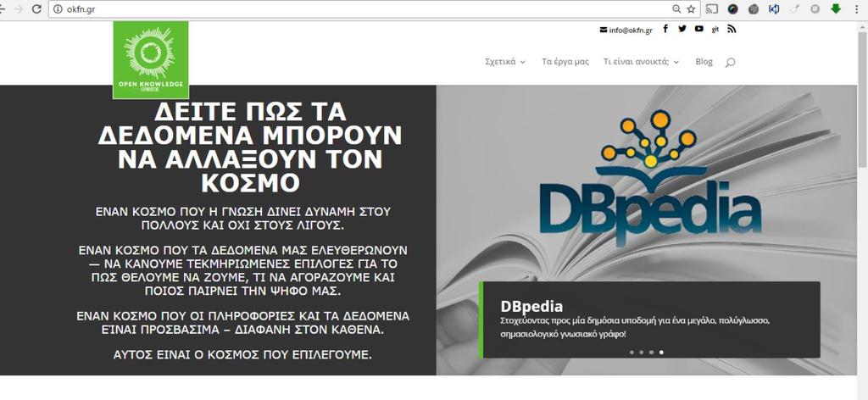Open the Chrome three-dot menu
The height and width of the screenshot is (400, 868).
pos(857,8)
